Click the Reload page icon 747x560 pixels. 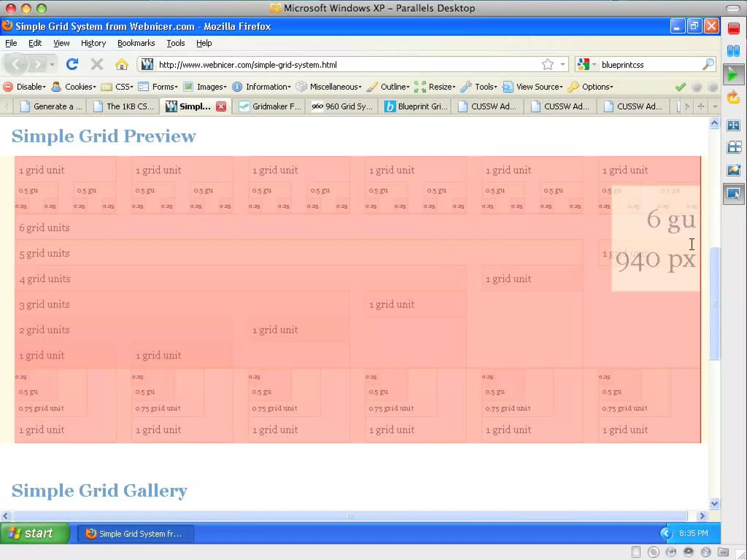(72, 65)
